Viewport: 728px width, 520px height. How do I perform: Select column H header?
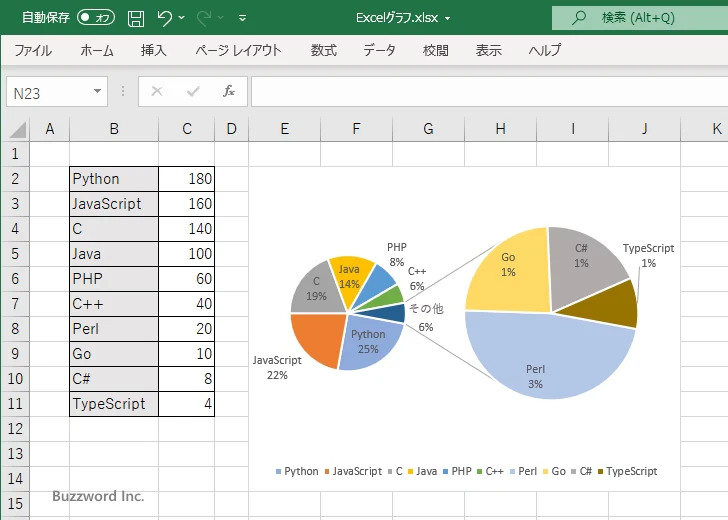(500, 129)
